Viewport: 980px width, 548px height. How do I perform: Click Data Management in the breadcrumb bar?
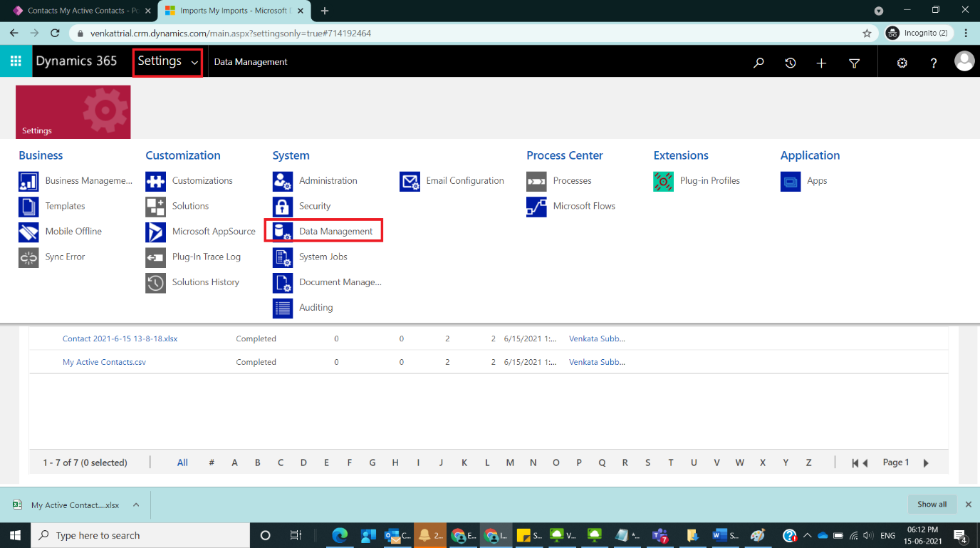pyautogui.click(x=250, y=62)
